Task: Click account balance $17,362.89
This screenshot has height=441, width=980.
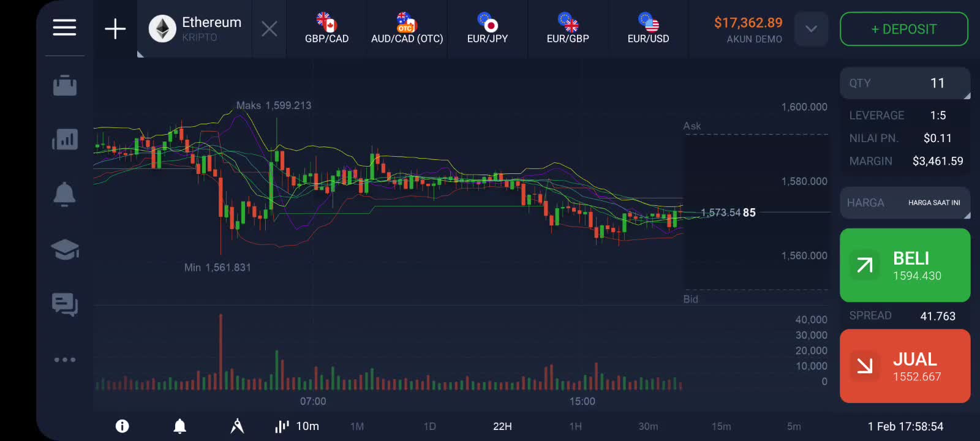Action: tap(748, 23)
